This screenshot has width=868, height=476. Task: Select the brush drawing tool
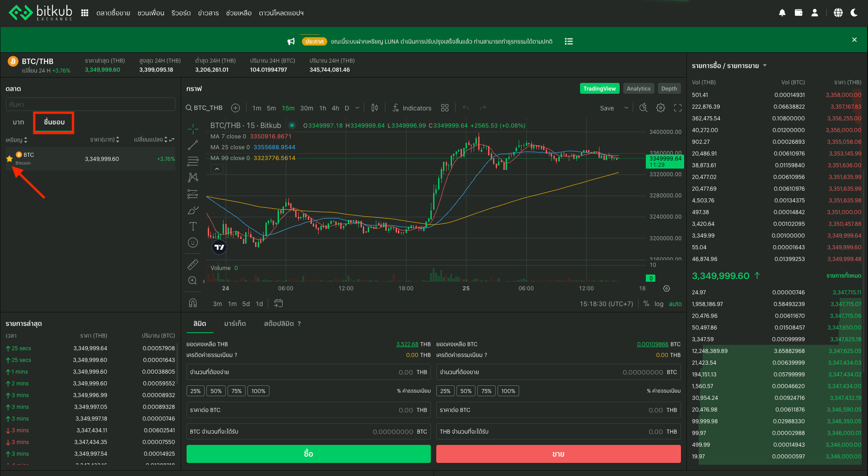point(193,210)
